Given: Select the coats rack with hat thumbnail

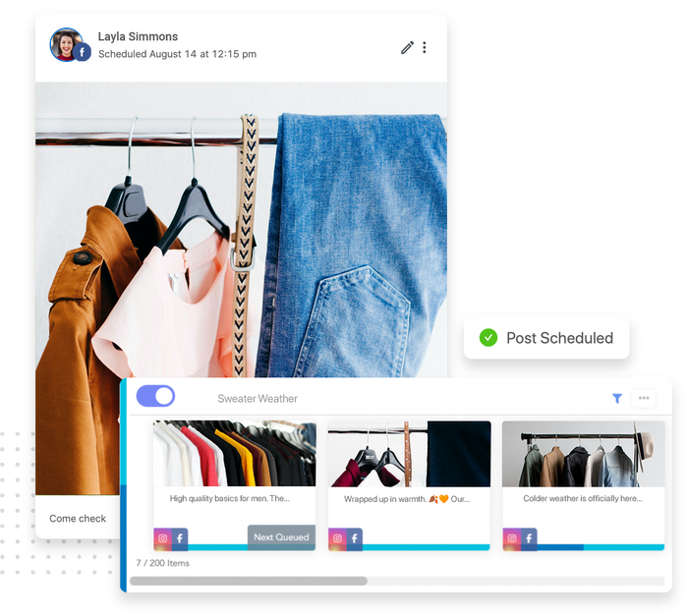Looking at the screenshot, I should [583, 454].
